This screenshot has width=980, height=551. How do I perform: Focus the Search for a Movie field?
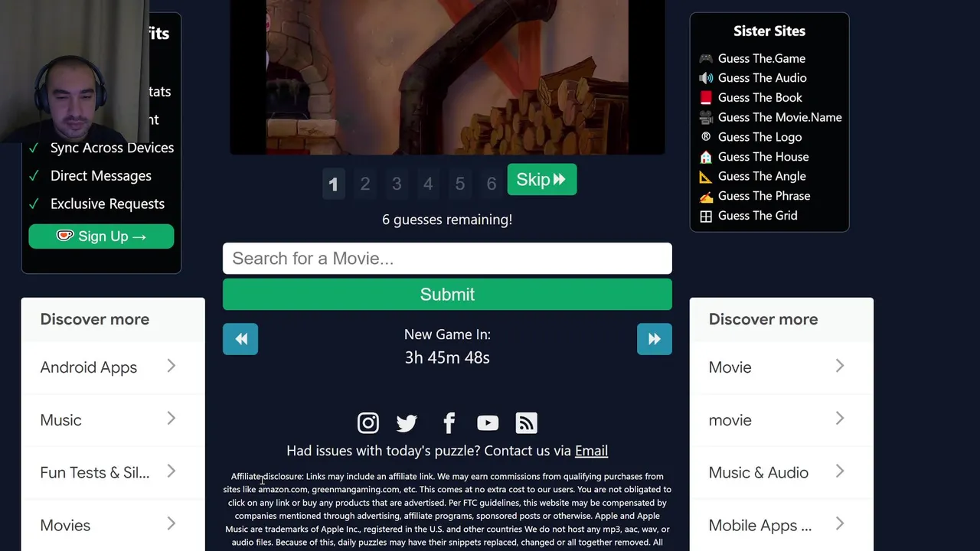[x=447, y=259]
